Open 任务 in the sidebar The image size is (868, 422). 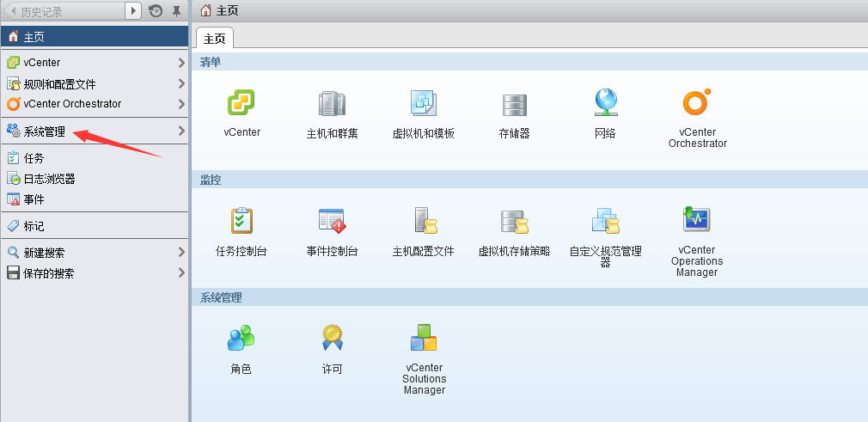[x=95, y=158]
